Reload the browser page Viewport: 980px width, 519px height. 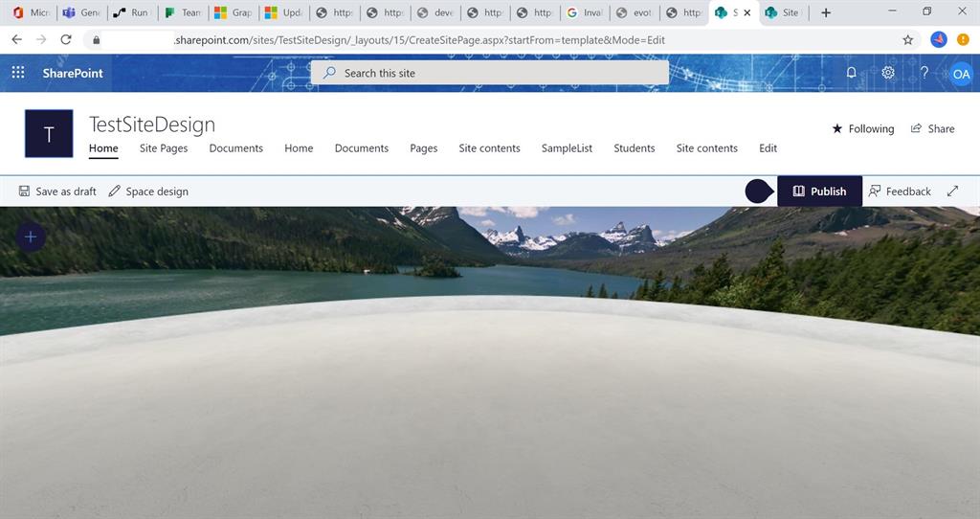(66, 39)
